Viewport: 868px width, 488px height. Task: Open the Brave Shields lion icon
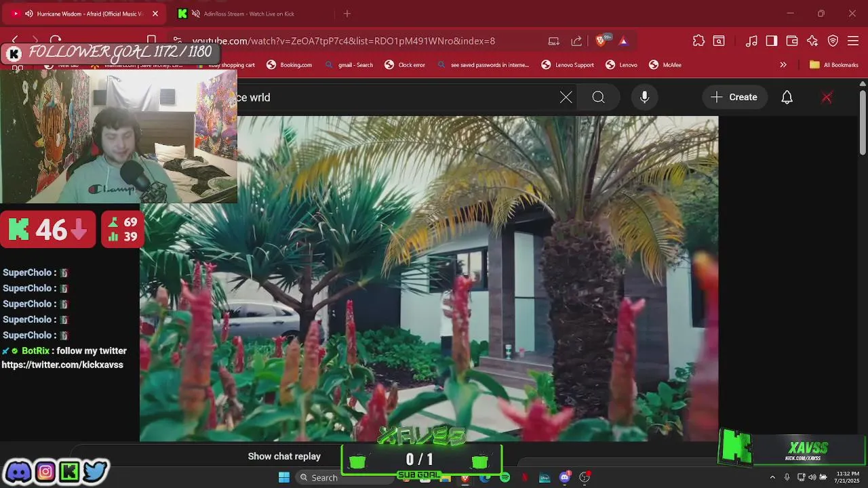601,41
